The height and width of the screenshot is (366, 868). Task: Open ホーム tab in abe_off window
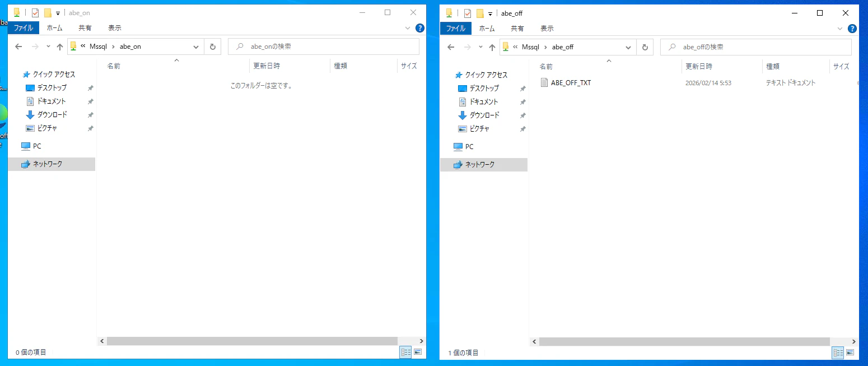click(487, 29)
